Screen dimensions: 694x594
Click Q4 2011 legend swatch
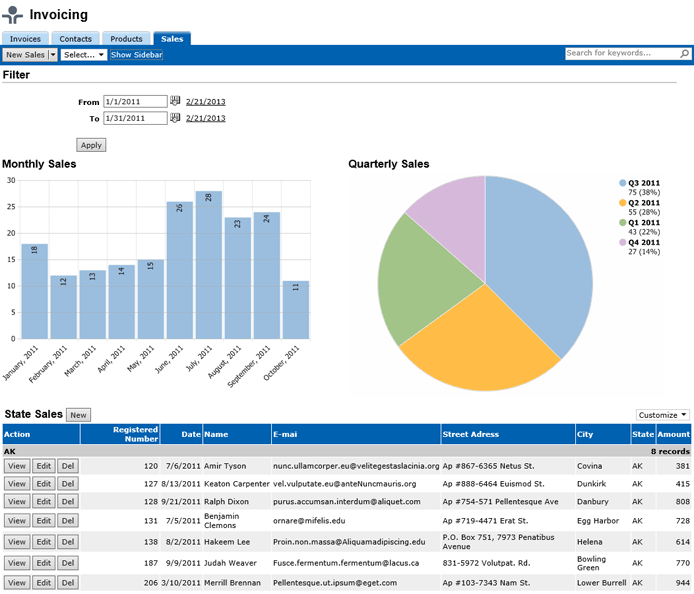pos(622,242)
